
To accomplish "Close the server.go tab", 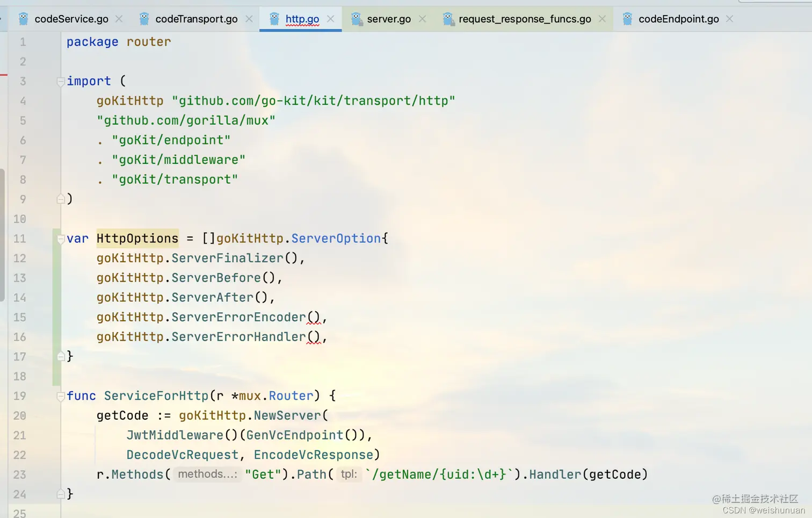I will click(x=423, y=19).
